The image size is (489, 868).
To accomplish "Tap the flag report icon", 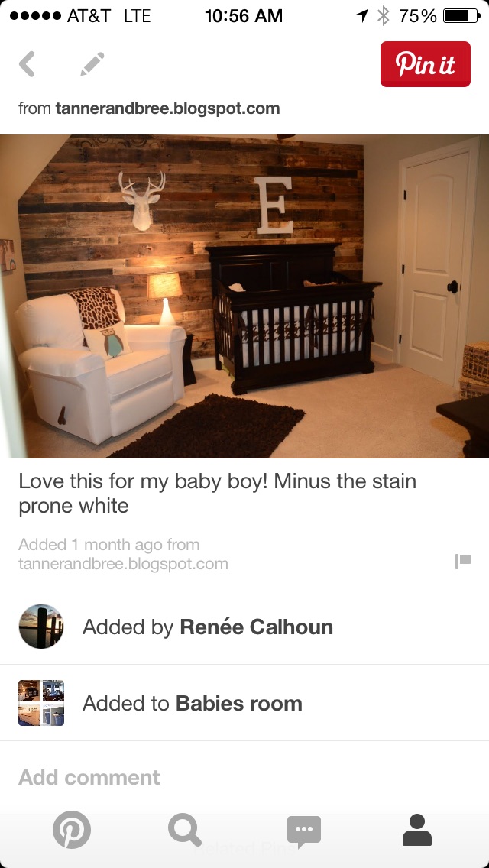I will point(463,561).
